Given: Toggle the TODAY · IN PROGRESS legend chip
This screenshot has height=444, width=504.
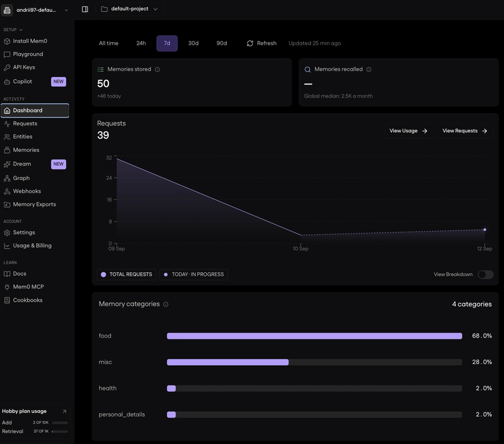Looking at the screenshot, I should (193, 275).
